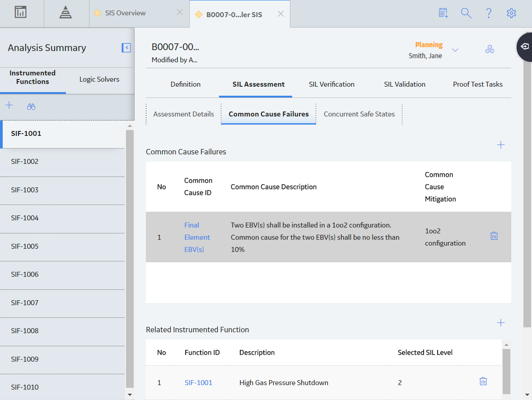Select SIF-1006 in the list
This screenshot has height=400, width=532.
click(62, 275)
